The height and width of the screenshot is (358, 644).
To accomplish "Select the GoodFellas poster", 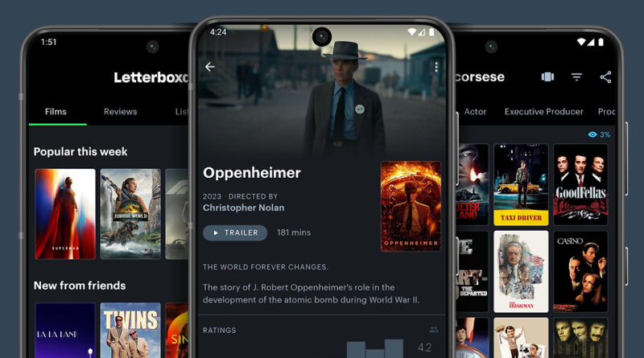I will [580, 184].
